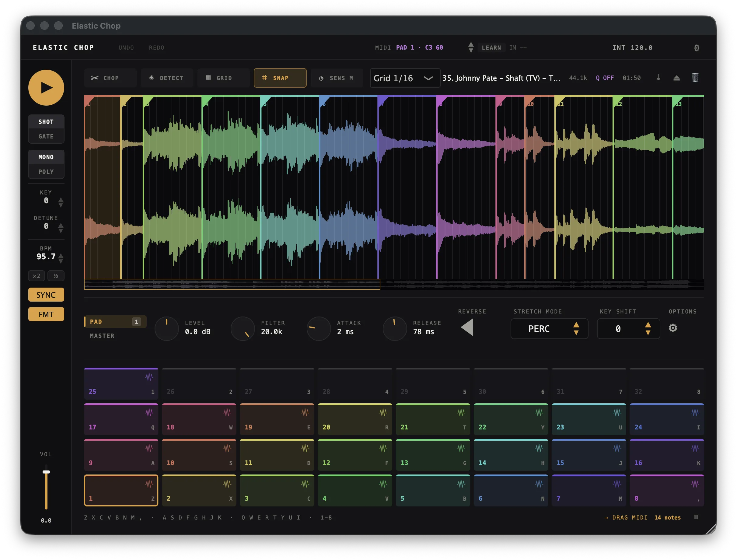Screen dimensions: 737x560
Task: Set voice mode to MONO
Action: coord(46,157)
